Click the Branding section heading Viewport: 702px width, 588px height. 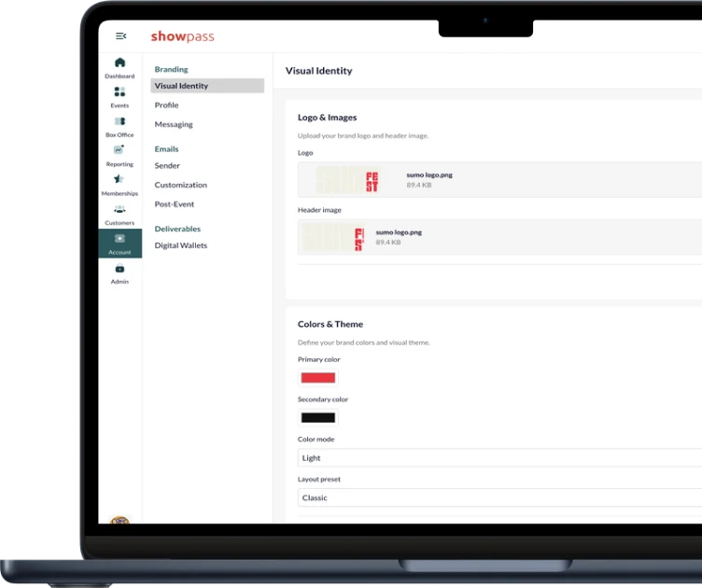171,69
